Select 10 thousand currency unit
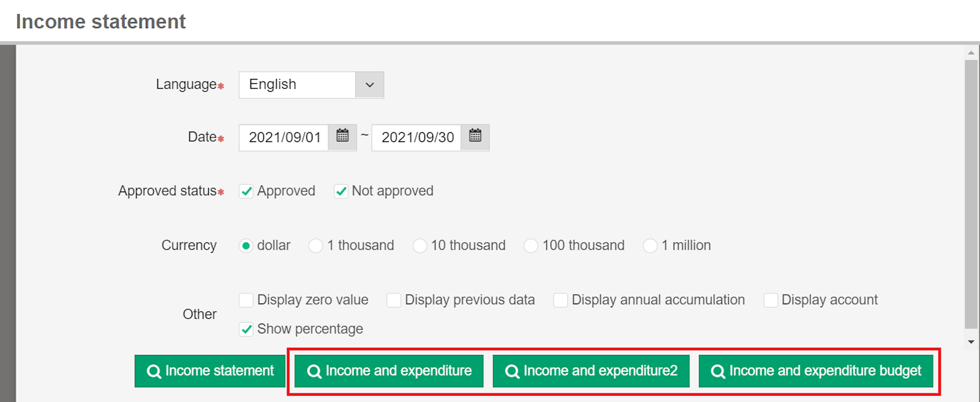Viewport: 980px width, 402px height. (420, 246)
